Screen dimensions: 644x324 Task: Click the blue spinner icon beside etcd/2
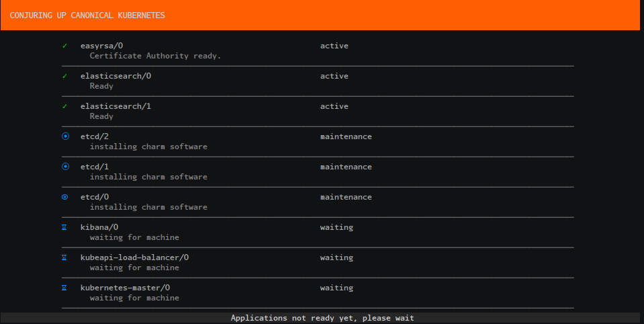pyautogui.click(x=65, y=136)
